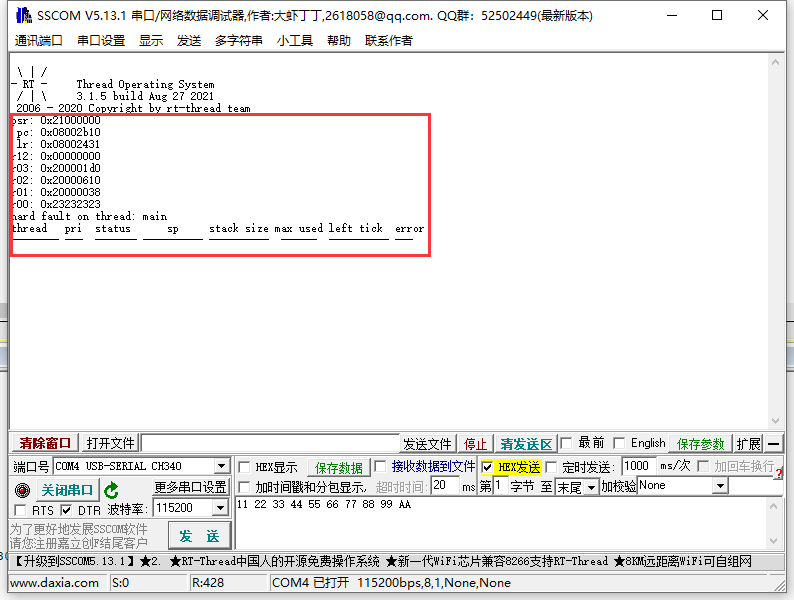Image resolution: width=794 pixels, height=600 pixels.
Task: Click the 保存参数 save parameters button
Action: (x=701, y=443)
